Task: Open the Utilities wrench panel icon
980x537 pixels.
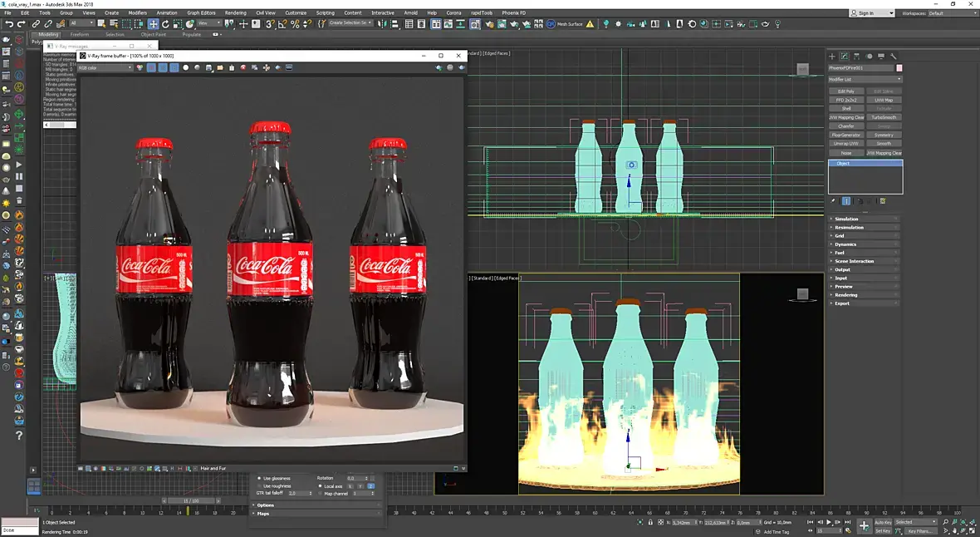Action: click(892, 57)
